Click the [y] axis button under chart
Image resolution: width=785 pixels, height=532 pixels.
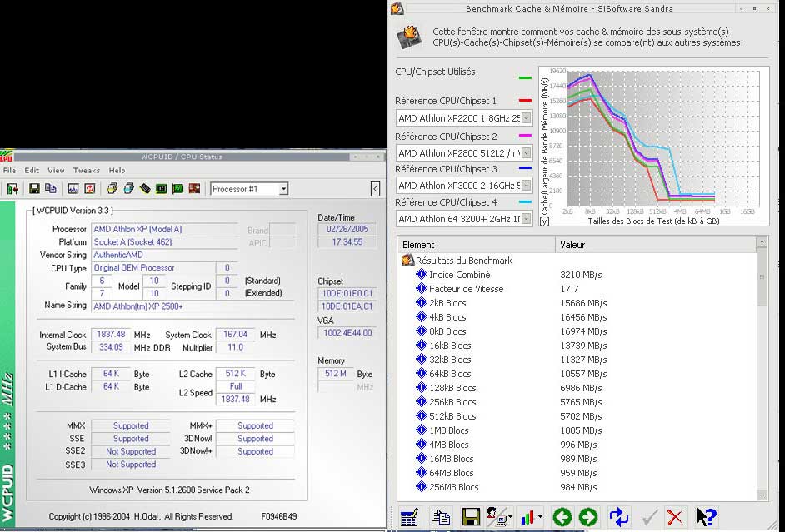tap(544, 221)
